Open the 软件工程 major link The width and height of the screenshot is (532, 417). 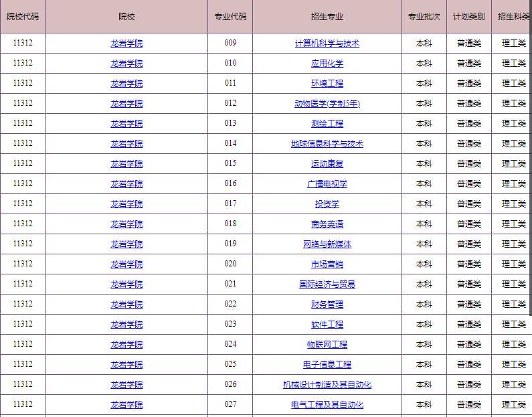coord(327,325)
